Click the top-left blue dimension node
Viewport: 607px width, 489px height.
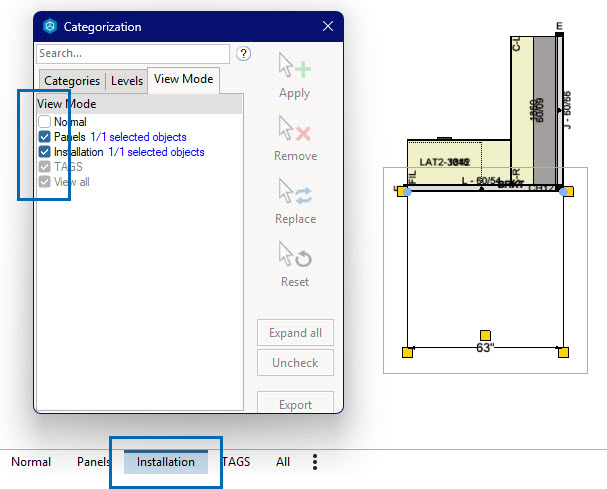click(x=407, y=192)
